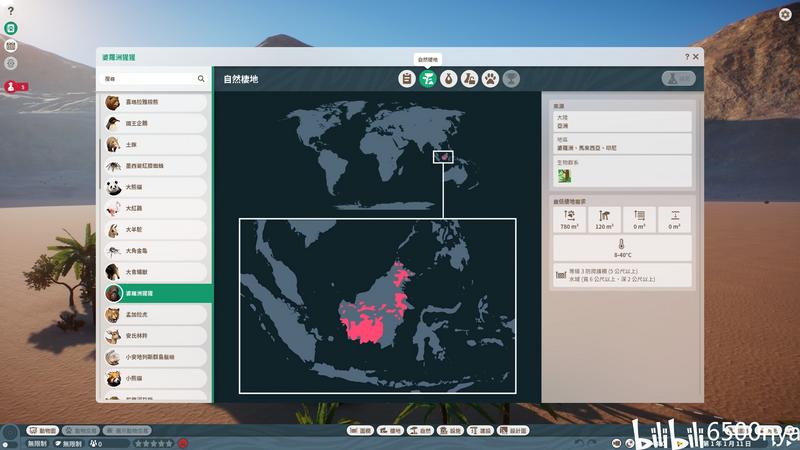Click the water area 0 m² tile
This screenshot has width=800, height=450.
tap(639, 219)
